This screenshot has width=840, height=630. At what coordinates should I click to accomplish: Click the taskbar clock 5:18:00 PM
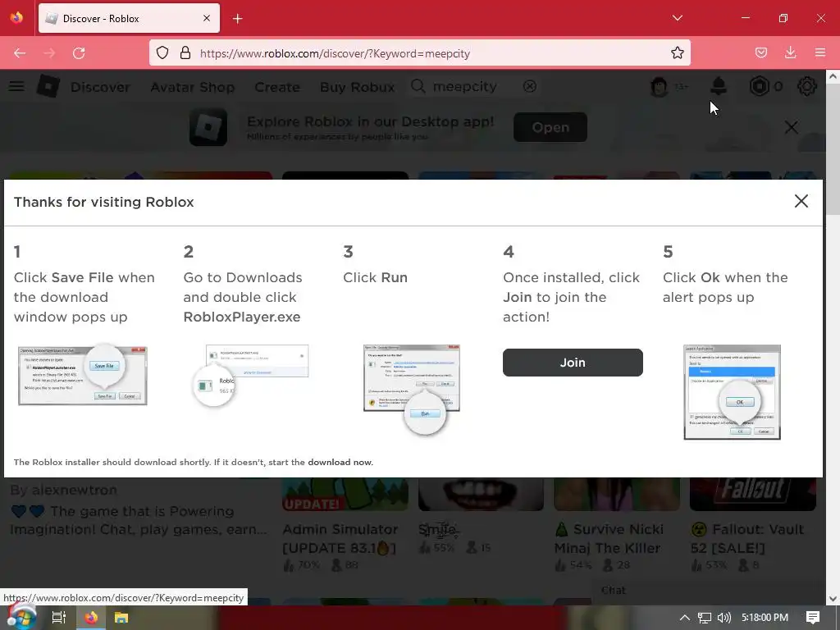pos(765,617)
